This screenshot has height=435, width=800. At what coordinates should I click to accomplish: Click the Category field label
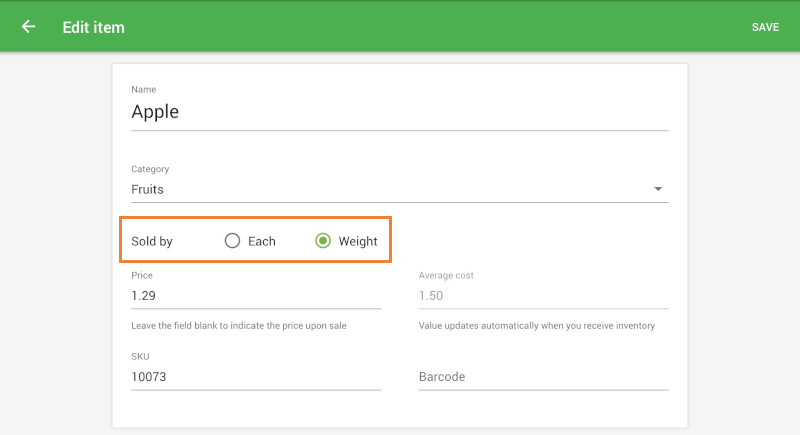(150, 169)
